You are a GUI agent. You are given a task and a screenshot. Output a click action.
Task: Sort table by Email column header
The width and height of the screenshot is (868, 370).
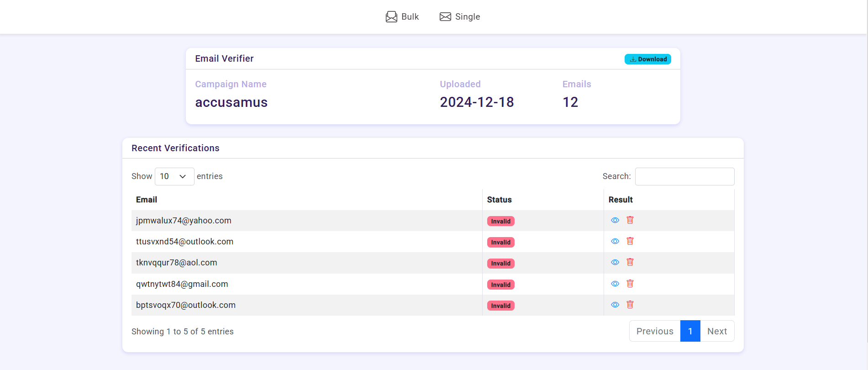coord(147,200)
